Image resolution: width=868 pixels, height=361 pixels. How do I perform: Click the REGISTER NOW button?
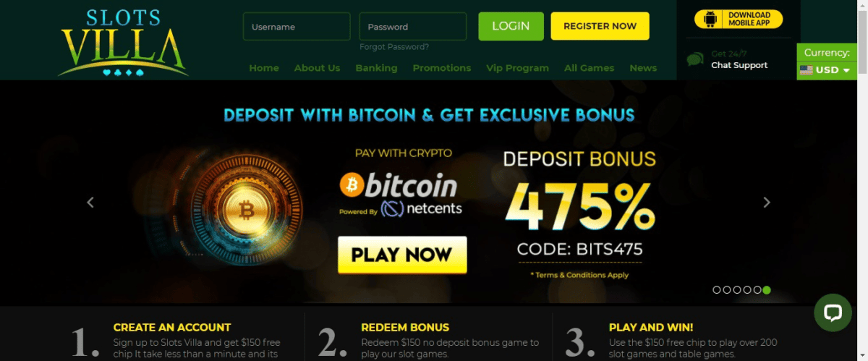click(600, 26)
